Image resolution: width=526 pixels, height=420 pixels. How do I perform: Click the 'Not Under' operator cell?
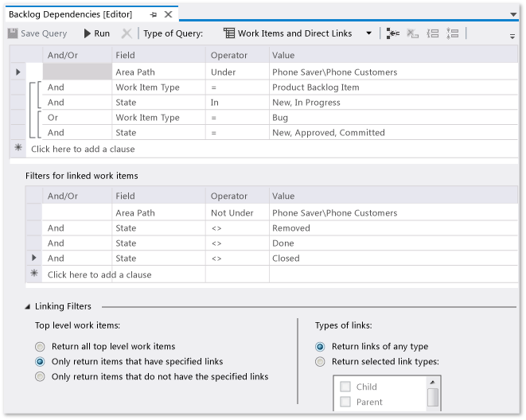tap(237, 212)
